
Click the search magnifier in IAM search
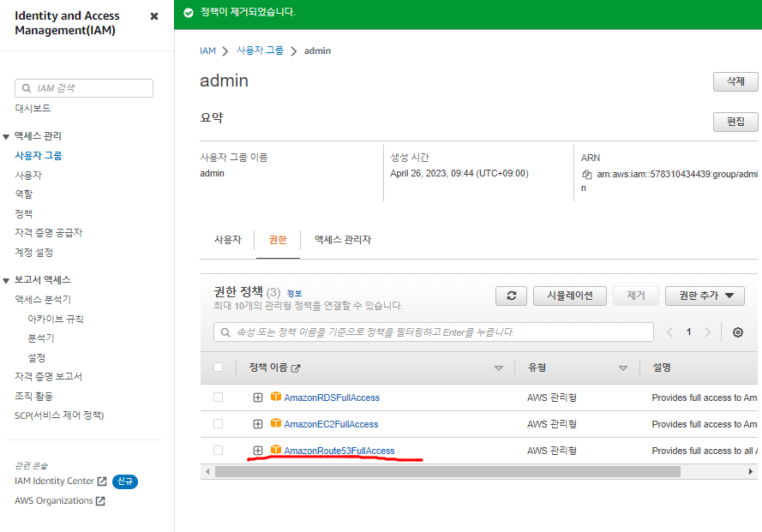(27, 88)
